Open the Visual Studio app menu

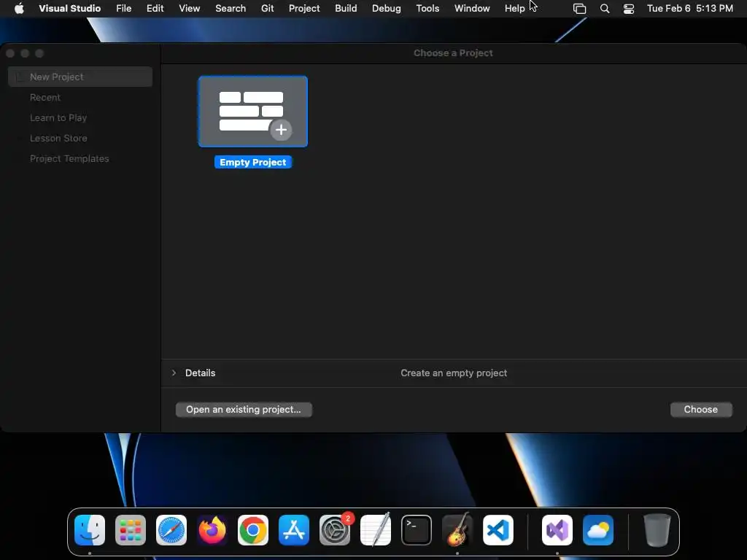(69, 8)
